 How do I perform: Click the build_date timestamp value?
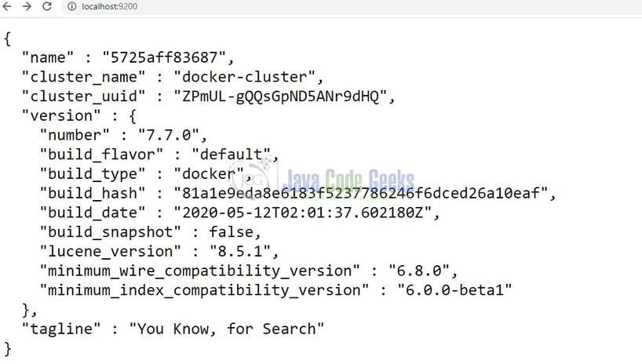[x=303, y=213]
